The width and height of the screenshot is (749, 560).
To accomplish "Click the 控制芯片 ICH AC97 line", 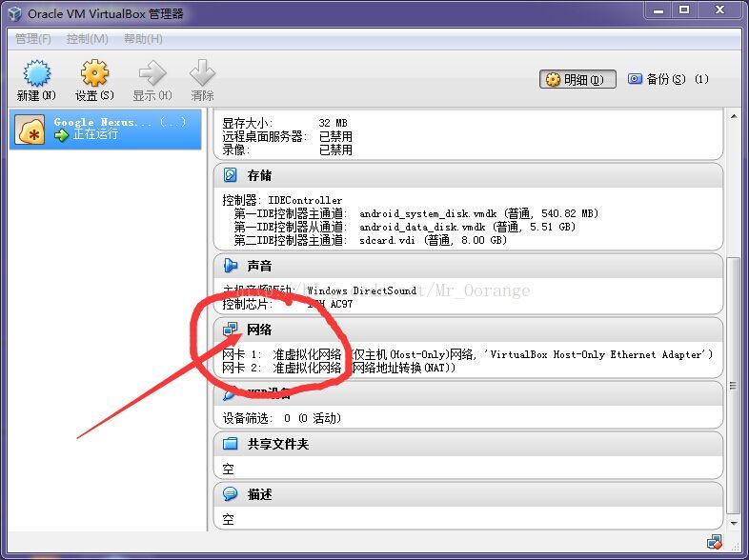I will tap(288, 304).
